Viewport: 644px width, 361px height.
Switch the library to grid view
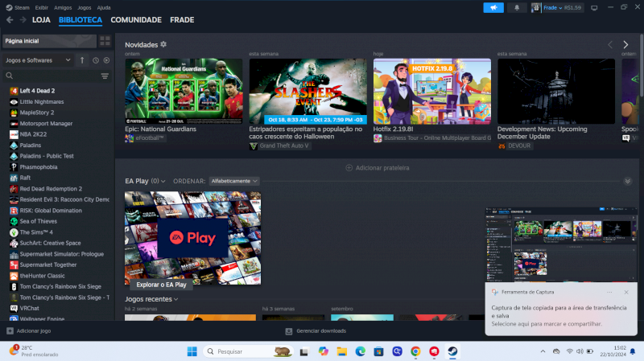105,40
